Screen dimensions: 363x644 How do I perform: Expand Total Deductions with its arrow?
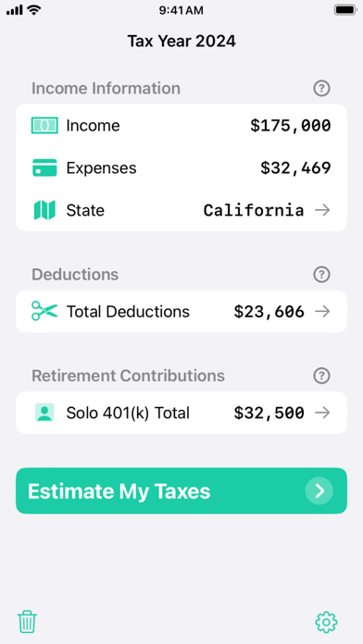tap(322, 311)
